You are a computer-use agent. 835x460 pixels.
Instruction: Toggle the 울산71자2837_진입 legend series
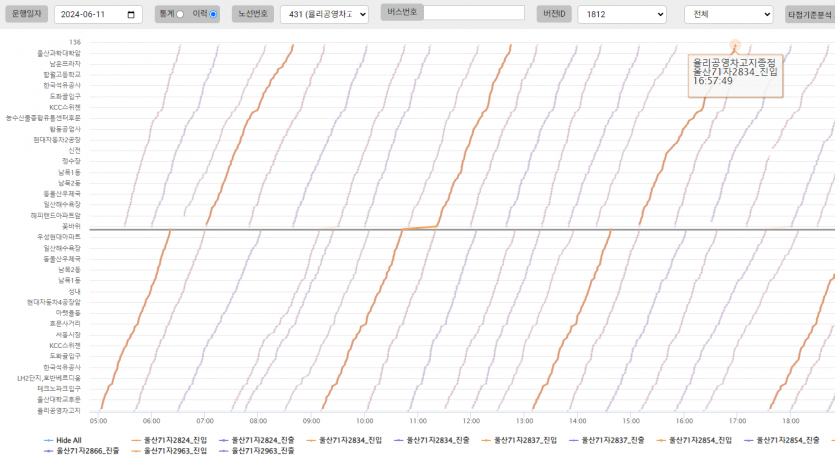(518, 440)
